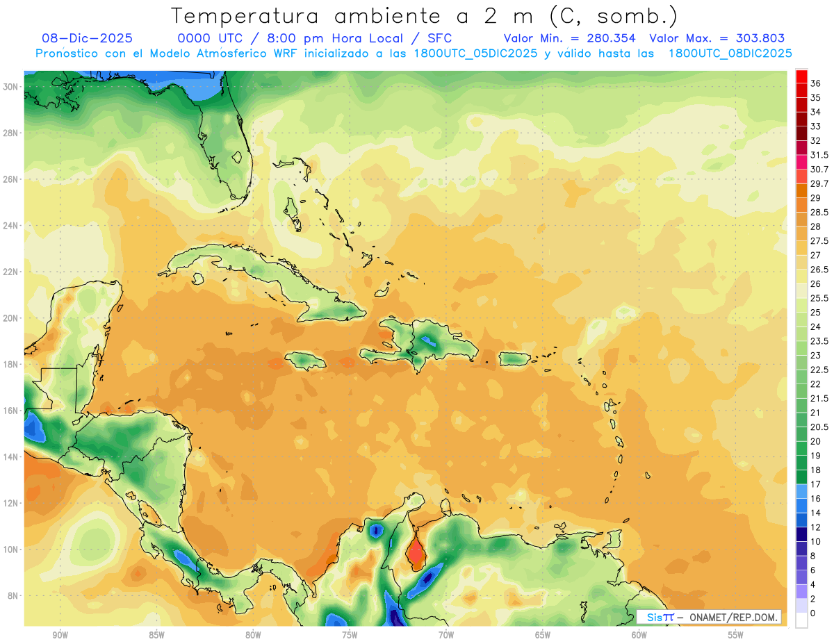The image size is (834, 644).
Task: Click the color scale label "26.5"
Action: point(819,270)
